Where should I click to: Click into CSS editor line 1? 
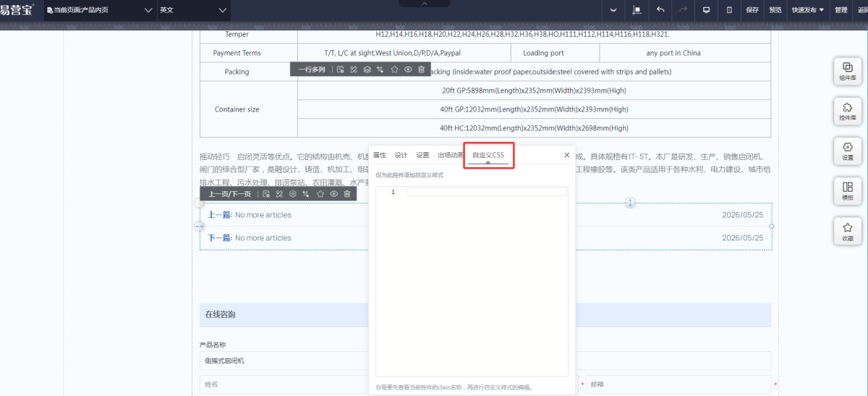pyautogui.click(x=487, y=192)
